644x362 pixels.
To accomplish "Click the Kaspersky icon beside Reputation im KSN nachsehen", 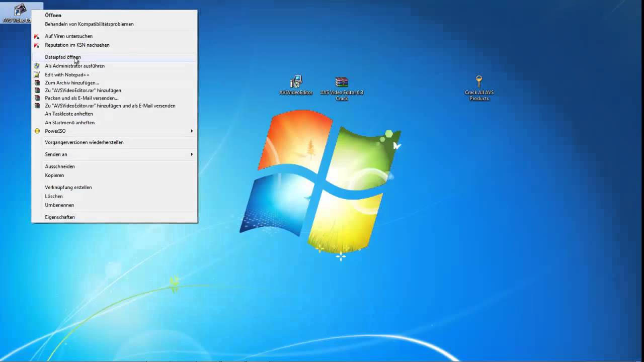I will [37, 45].
